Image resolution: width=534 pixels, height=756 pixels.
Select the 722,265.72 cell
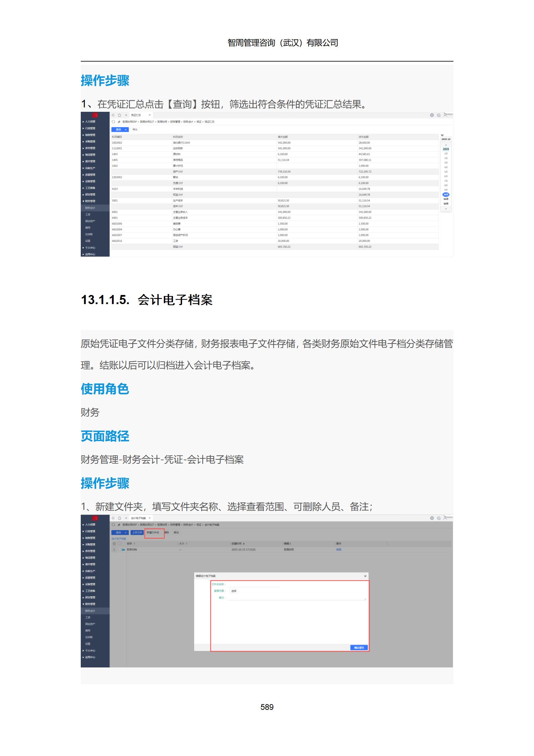(398, 172)
